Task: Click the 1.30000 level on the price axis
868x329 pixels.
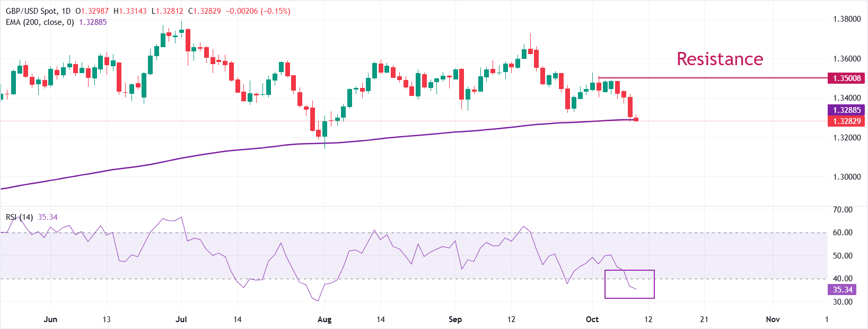Action: tap(847, 177)
